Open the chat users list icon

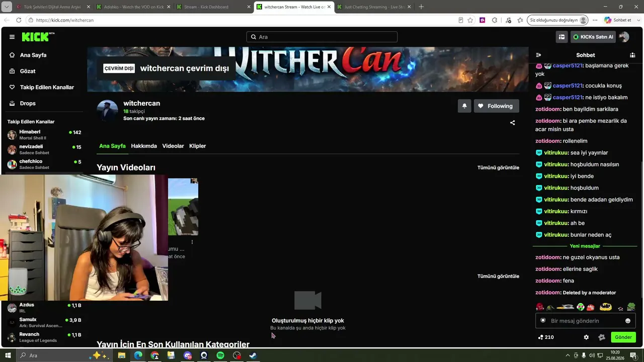[632, 55]
